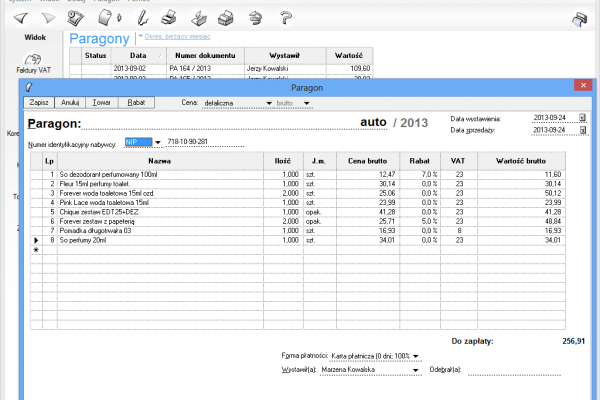The image size is (600, 400).
Task: Click the forward arrow icon in main toolbar
Action: (x=50, y=18)
